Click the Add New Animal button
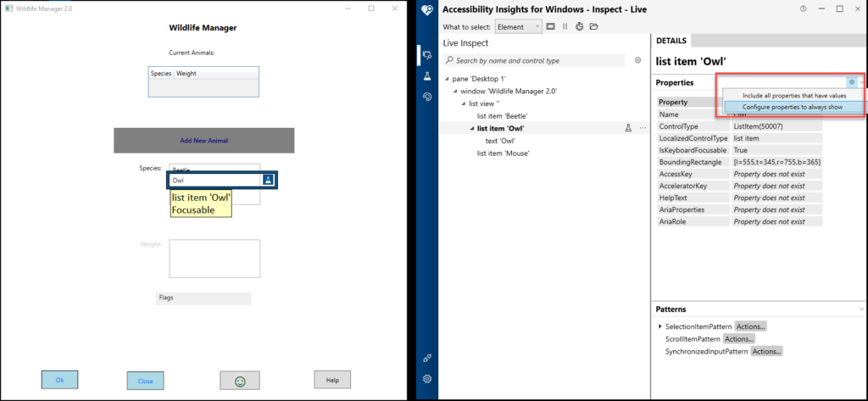The height and width of the screenshot is (401, 868). (203, 141)
